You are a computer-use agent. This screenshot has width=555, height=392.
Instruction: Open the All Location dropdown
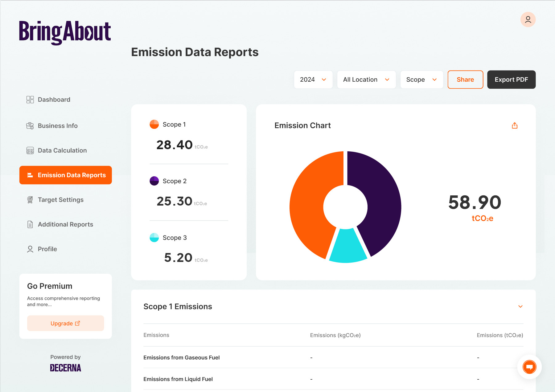pos(366,80)
